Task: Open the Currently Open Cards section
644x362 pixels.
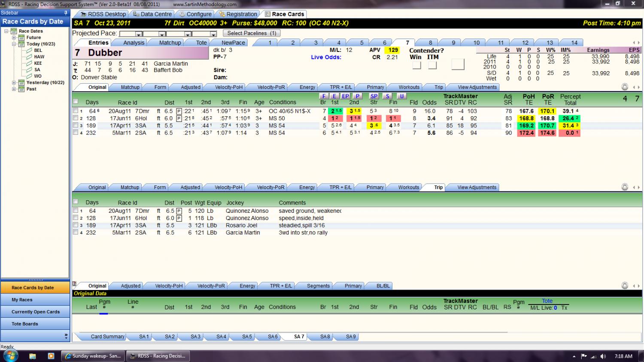Action: click(35, 312)
